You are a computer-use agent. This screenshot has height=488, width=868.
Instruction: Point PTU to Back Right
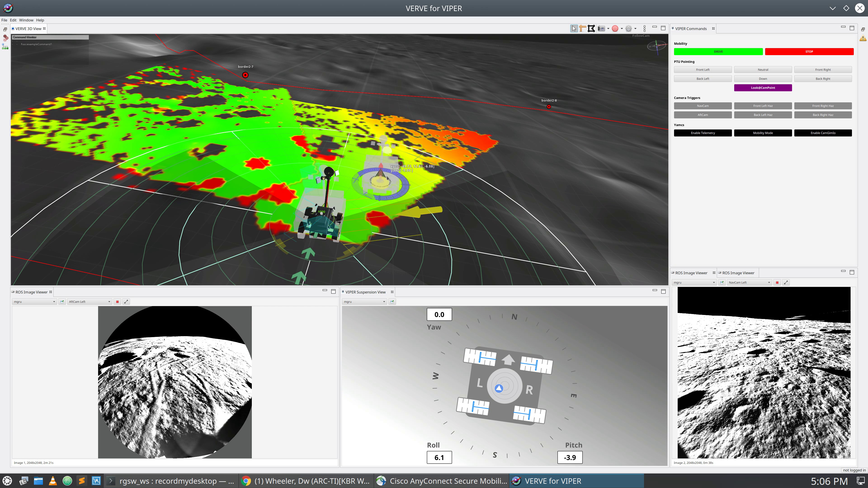pyautogui.click(x=823, y=79)
